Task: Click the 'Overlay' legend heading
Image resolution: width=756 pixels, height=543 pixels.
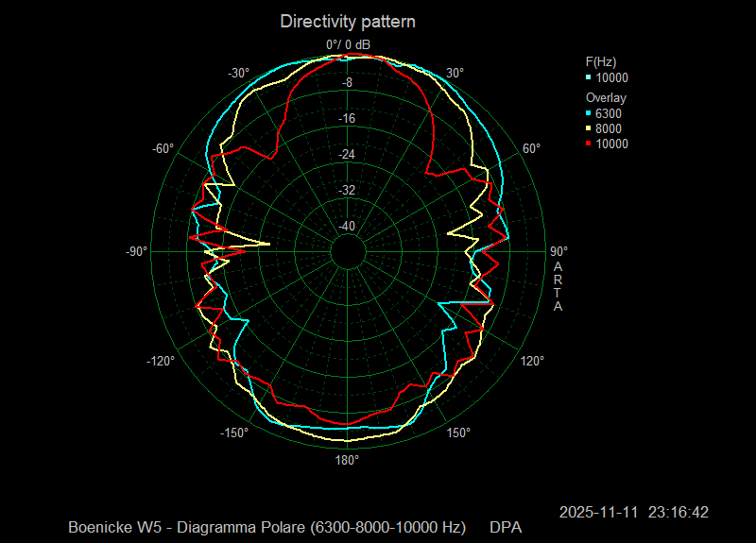Action: click(x=606, y=97)
